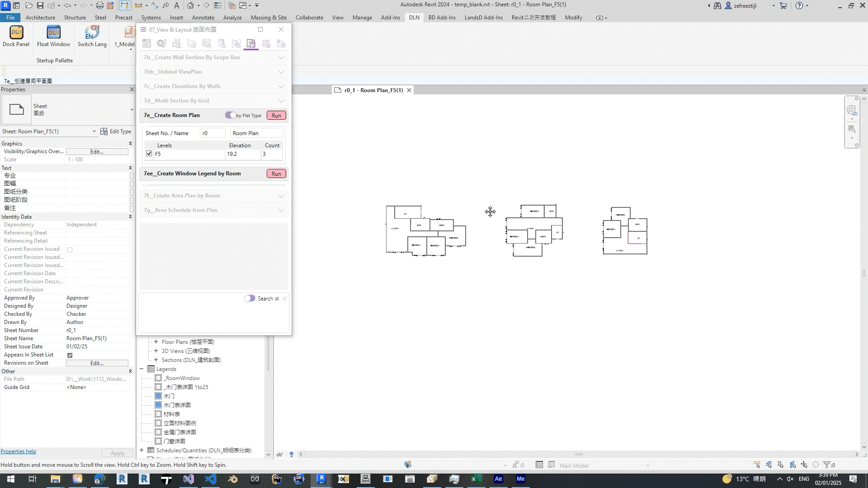Click the Help question mark icon
The image size is (868, 488).
[799, 5]
